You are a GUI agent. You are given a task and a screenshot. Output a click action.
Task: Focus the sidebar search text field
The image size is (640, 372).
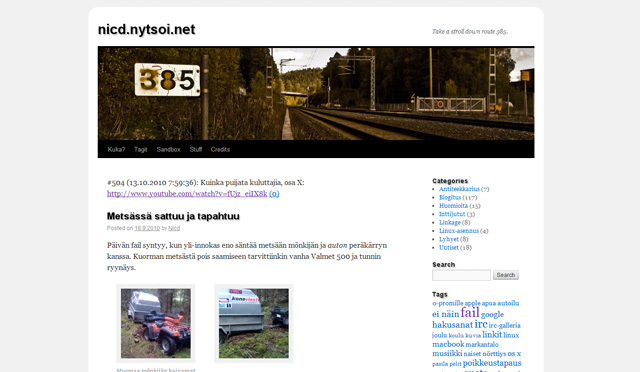461,275
